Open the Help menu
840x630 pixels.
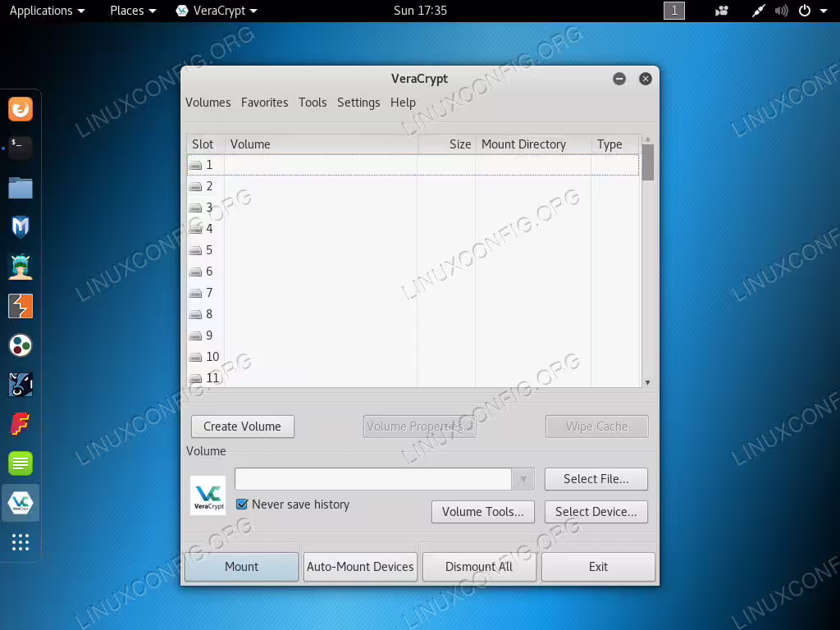click(403, 103)
